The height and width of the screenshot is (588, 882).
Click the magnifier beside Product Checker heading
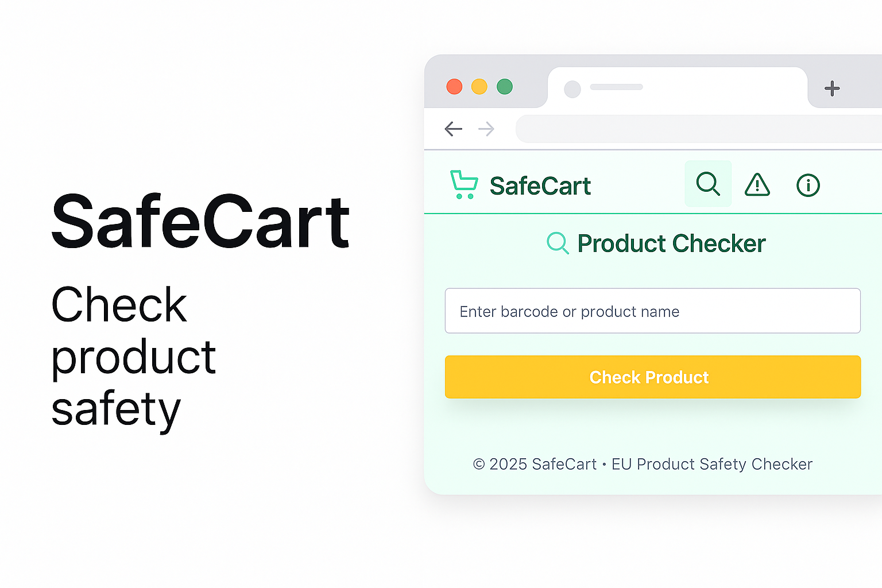(x=558, y=243)
